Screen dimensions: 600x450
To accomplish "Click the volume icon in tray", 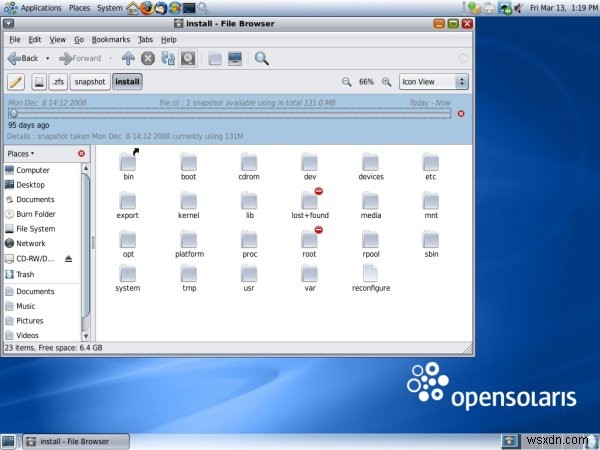I will coord(518,8).
